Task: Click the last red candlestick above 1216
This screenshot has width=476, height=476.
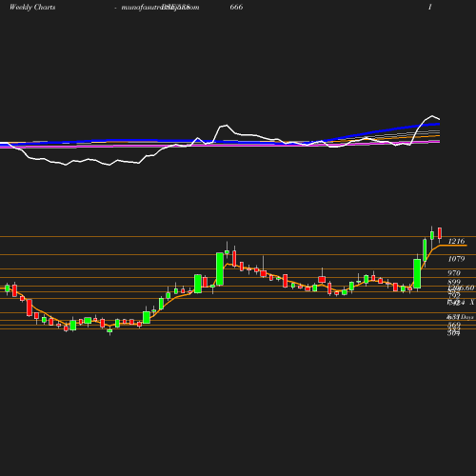Action: [440, 233]
